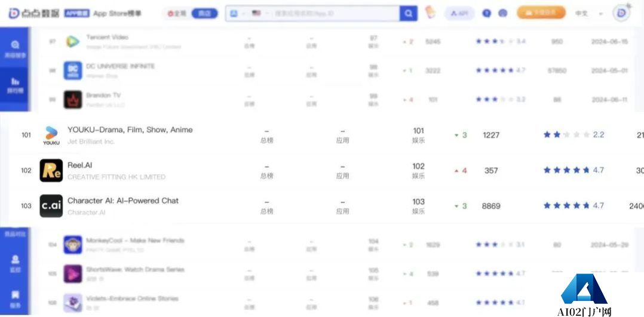Click the search app name input field
This screenshot has height=317, width=644.
tap(335, 14)
